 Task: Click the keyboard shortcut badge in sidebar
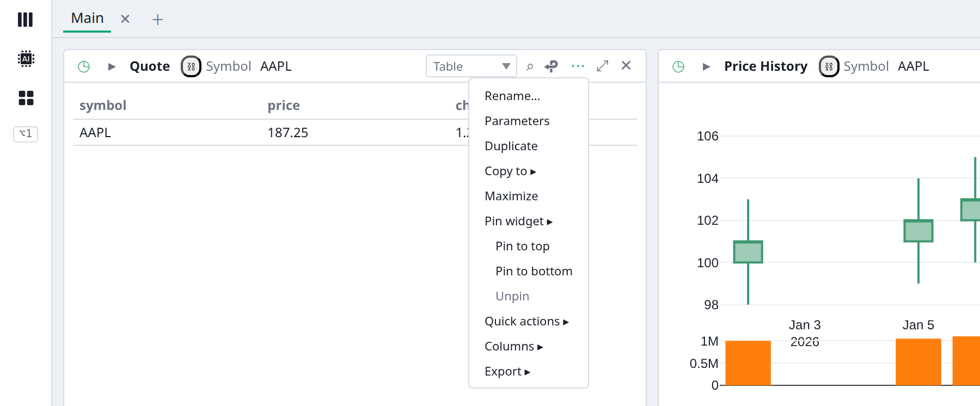pos(26,133)
